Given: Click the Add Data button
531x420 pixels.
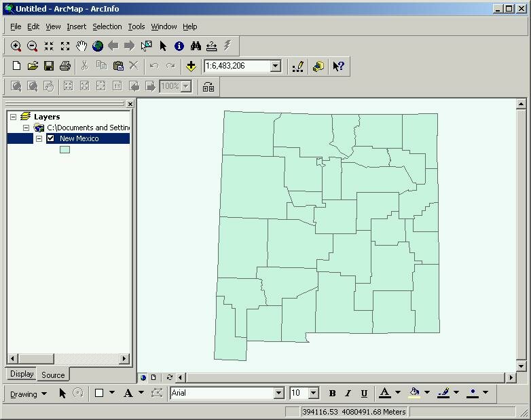Looking at the screenshot, I should click(191, 66).
